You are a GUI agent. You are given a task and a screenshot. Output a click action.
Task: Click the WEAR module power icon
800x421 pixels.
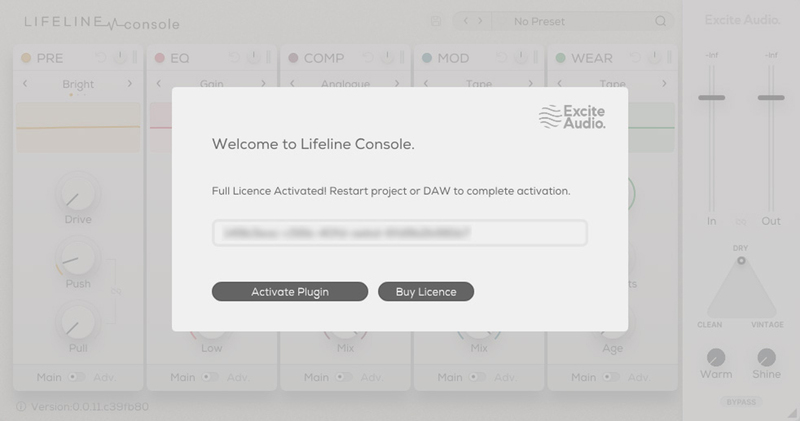click(x=655, y=57)
